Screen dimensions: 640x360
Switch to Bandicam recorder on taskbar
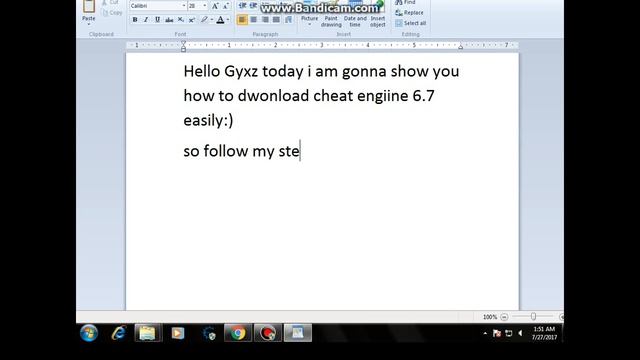268,333
